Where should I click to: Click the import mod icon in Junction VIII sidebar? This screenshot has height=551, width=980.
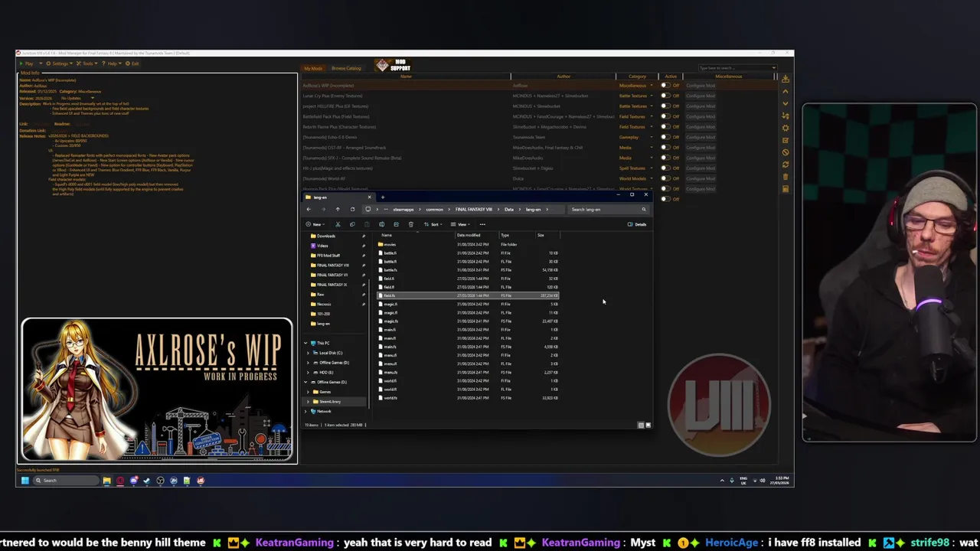(786, 79)
